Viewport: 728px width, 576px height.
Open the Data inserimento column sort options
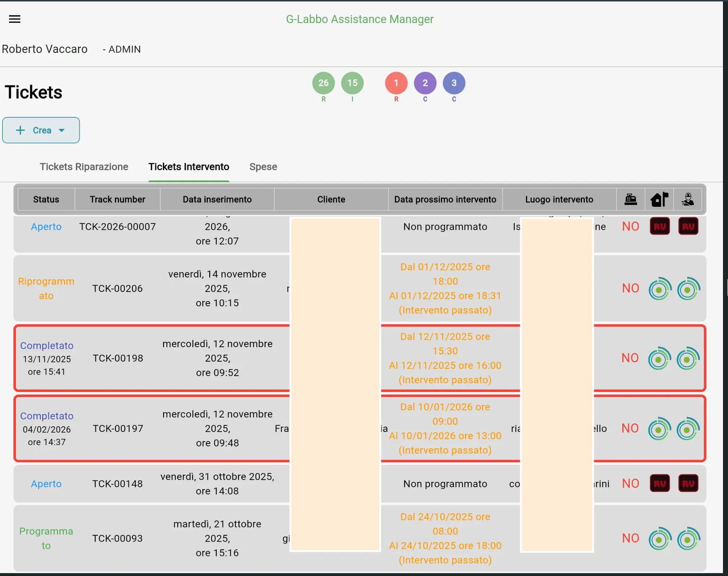(217, 199)
